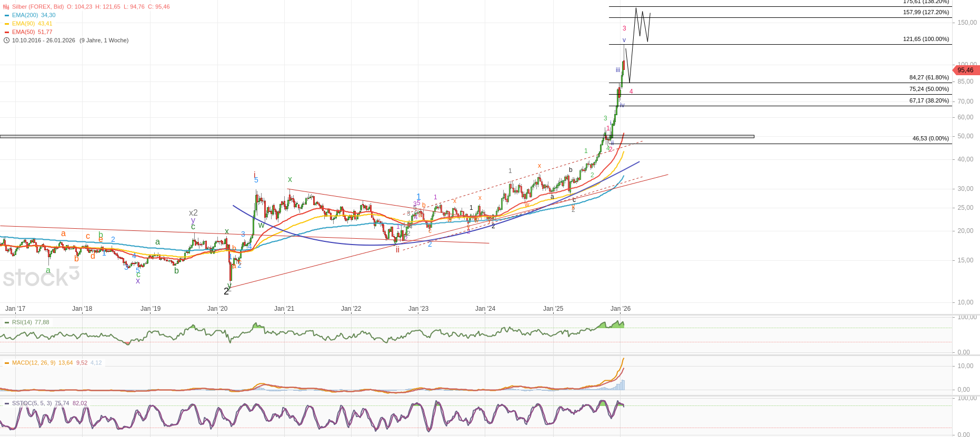This screenshot has width=980, height=437.
Task: Click the orange MACD legend marker
Action: 6,363
